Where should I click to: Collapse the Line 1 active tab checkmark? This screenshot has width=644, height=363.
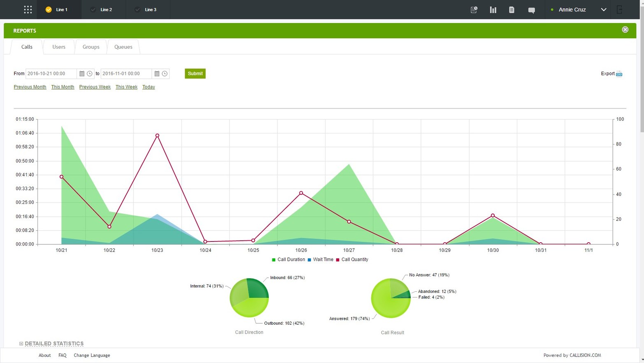pos(49,9)
